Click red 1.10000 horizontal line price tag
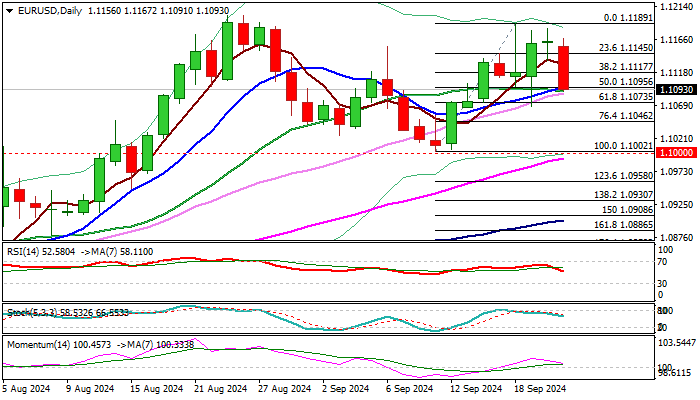Image resolution: width=700 pixels, height=400 pixels. (x=676, y=153)
